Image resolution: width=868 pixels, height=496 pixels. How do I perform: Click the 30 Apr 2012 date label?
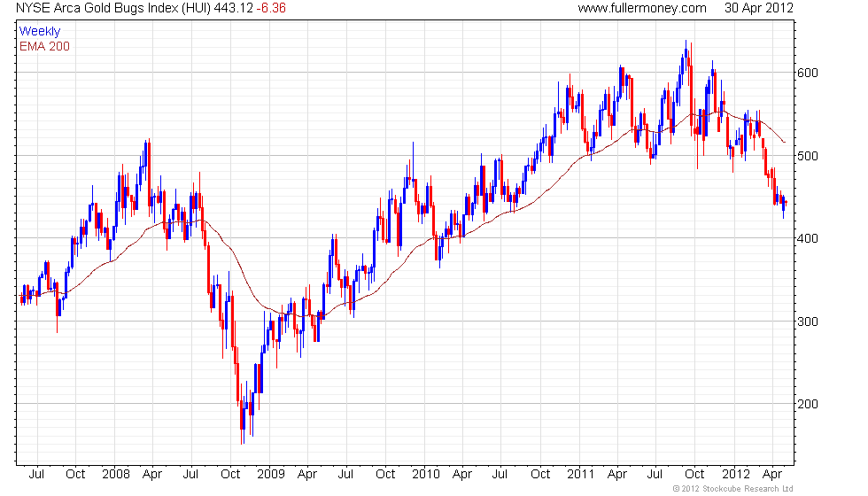click(759, 8)
